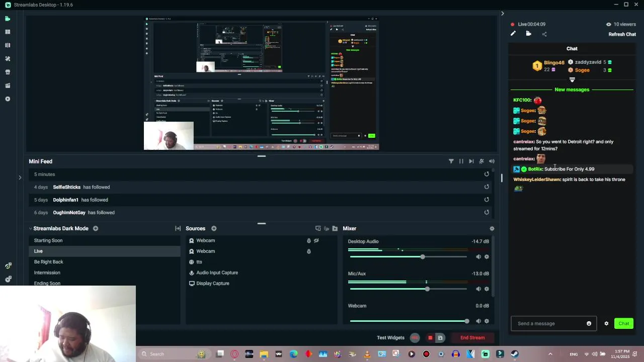Open chat settings gear
The height and width of the screenshot is (362, 644).
606,323
